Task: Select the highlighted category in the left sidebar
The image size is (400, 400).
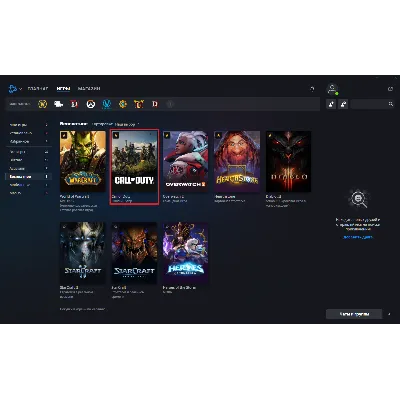Action: [29, 176]
